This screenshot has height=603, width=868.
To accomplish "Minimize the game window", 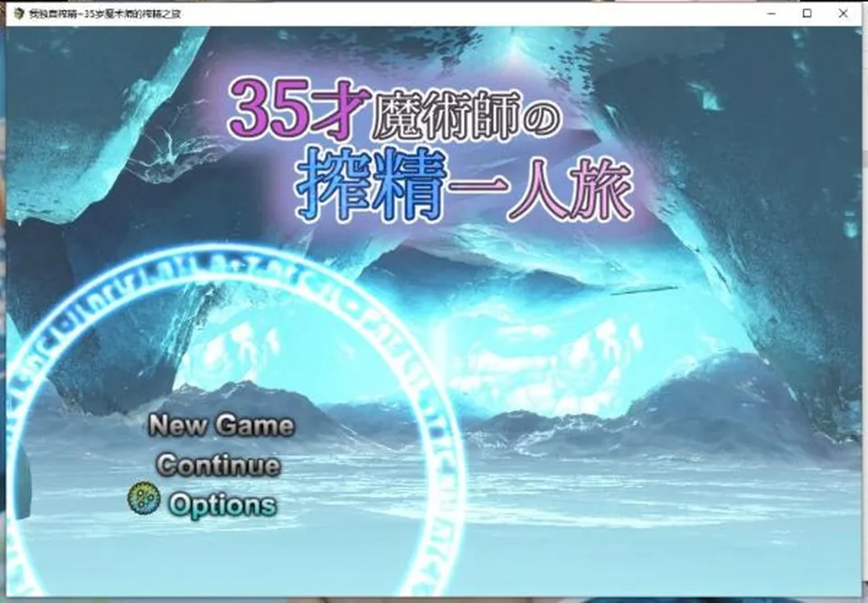I will tap(771, 14).
